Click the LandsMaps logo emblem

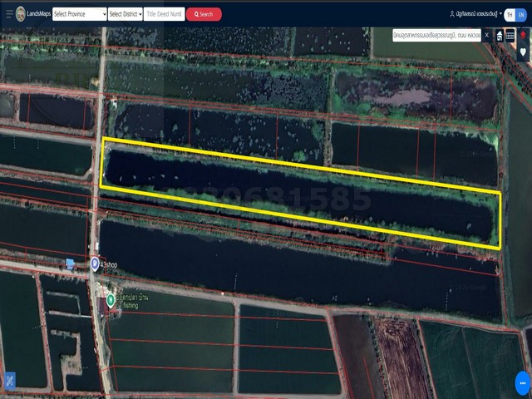pyautogui.click(x=21, y=14)
